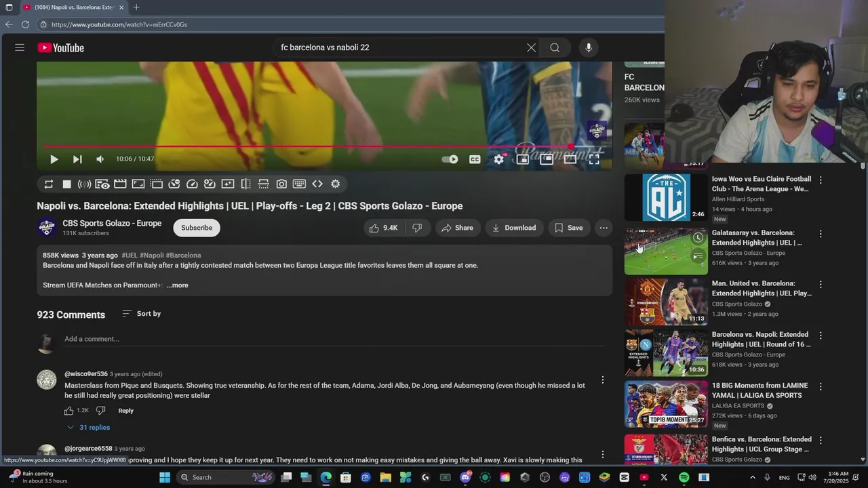
Task: Open Man. United vs. Barcelona highlights title
Action: (x=762, y=288)
